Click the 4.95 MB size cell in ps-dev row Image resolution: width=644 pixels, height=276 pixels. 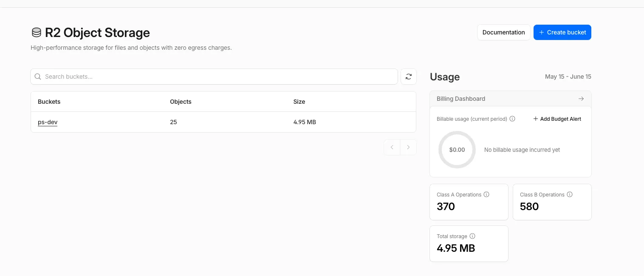[305, 122]
